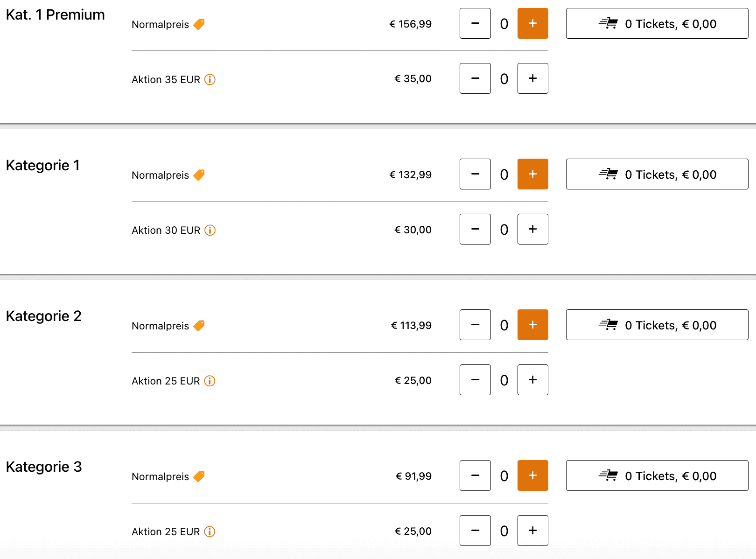Decrease Kategorie 2 Normalpreis quantity
The image size is (756, 559).
pos(475,325)
